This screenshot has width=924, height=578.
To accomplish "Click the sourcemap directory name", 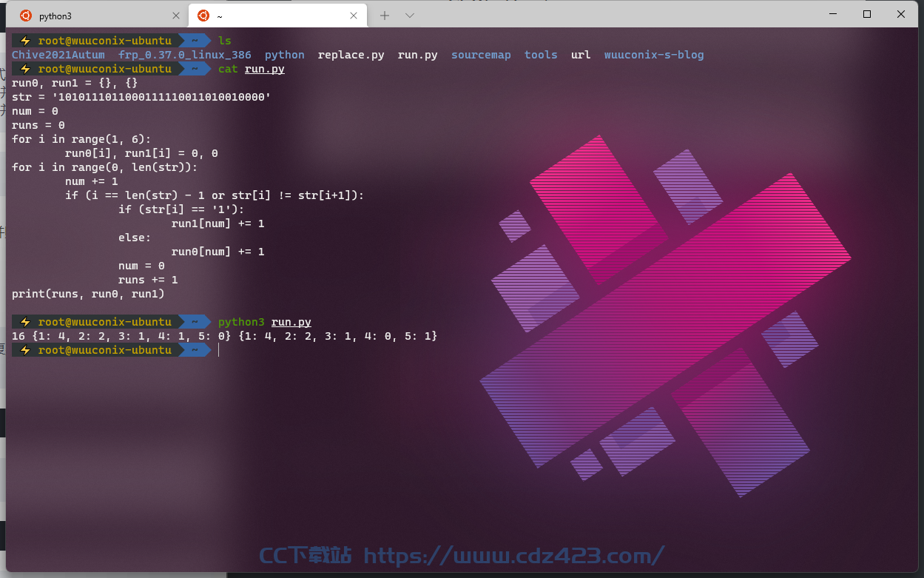I will click(481, 55).
